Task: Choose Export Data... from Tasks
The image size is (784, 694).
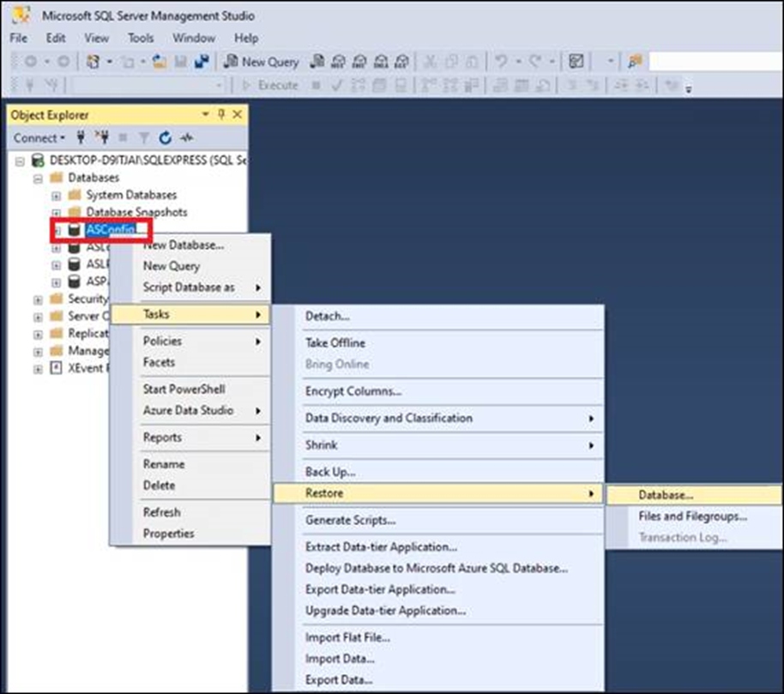Action: (x=438, y=680)
